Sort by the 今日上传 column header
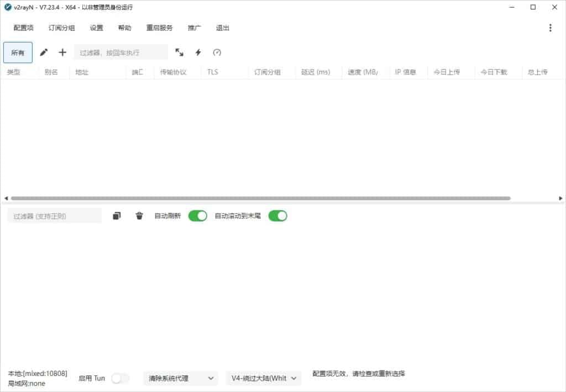The image size is (566, 392). pos(447,72)
